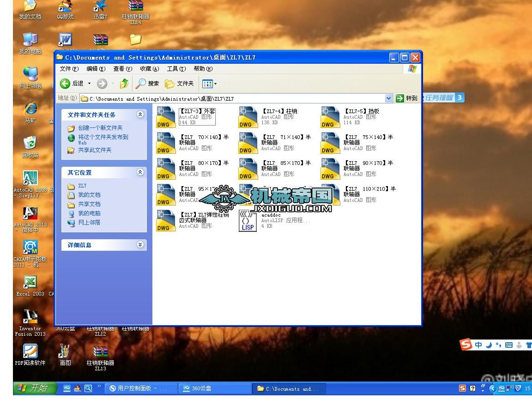Click the 转到 Go button

[x=407, y=98]
